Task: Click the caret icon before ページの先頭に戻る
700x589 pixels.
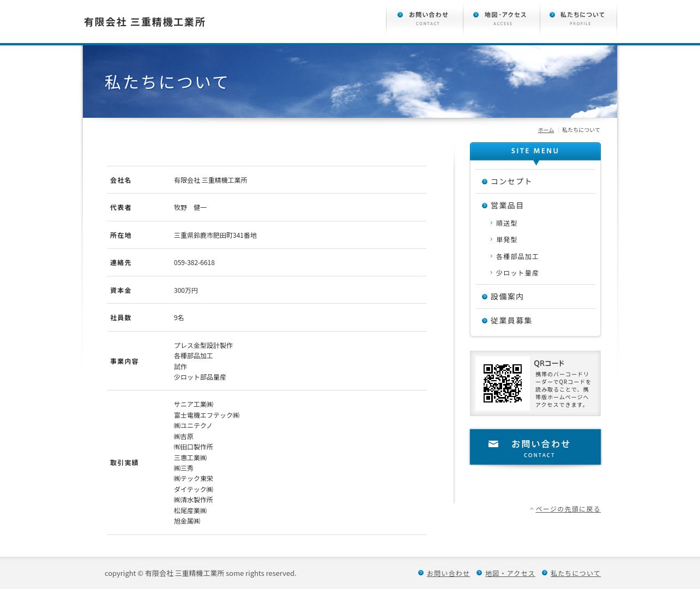Action: point(532,509)
